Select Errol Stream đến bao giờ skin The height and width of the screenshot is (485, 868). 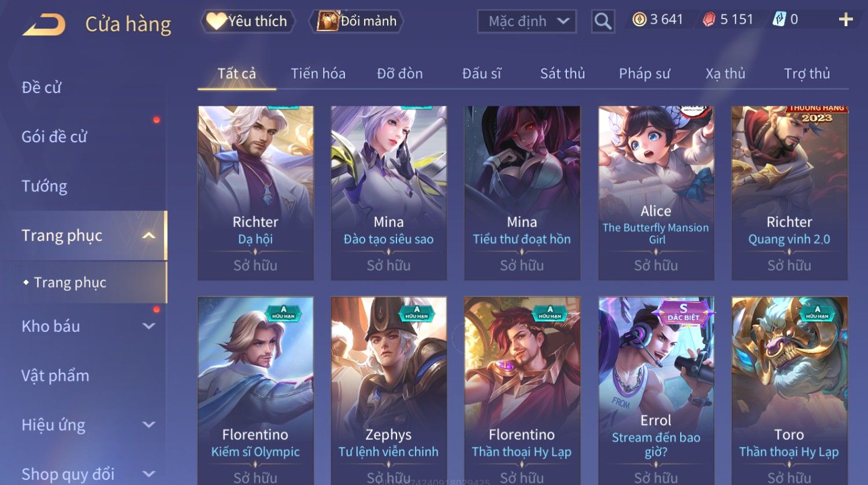coord(656,391)
